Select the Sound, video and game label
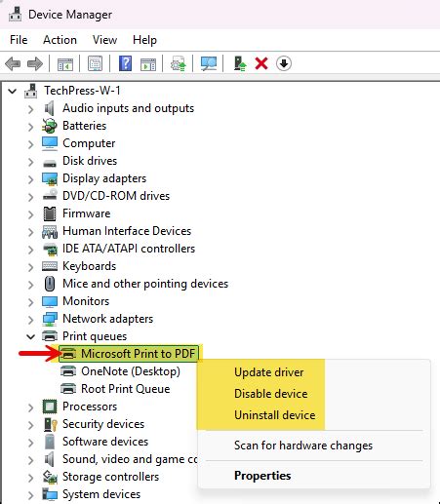This screenshot has width=440, height=504. pyautogui.click(x=130, y=459)
